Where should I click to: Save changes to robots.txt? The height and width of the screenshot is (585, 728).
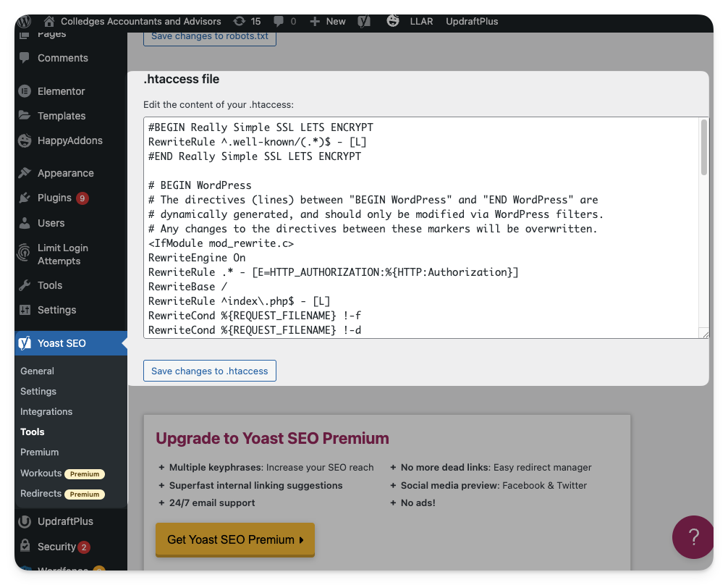(210, 35)
